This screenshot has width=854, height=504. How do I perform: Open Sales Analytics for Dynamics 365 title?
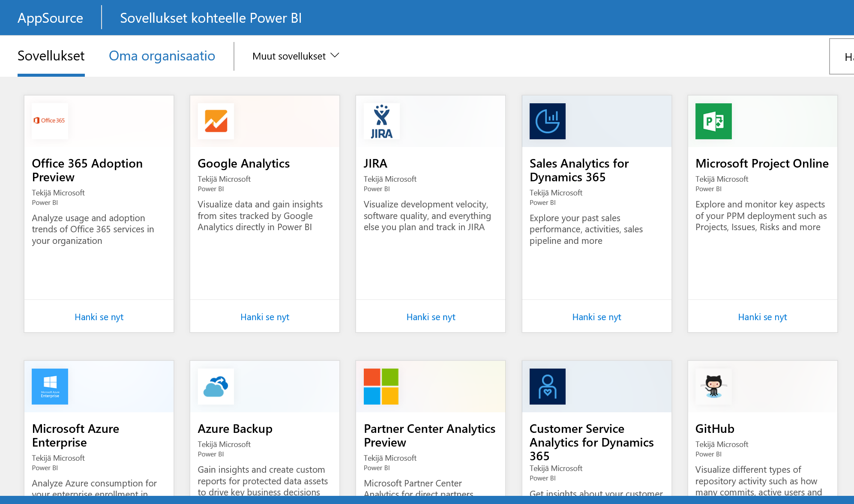(x=579, y=170)
